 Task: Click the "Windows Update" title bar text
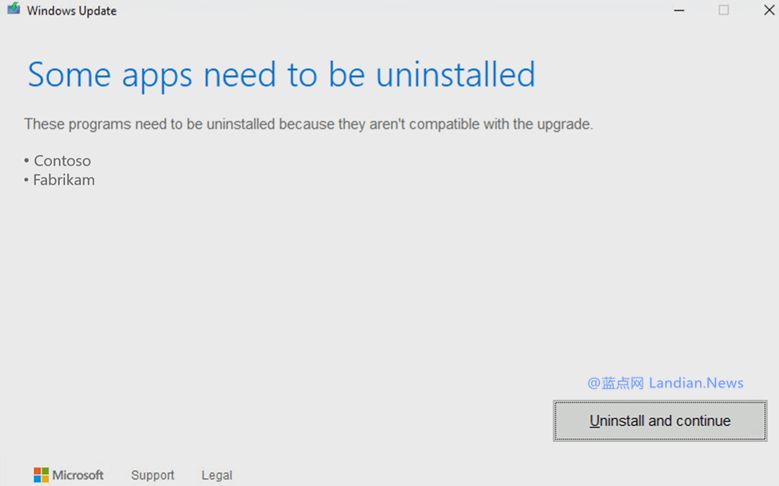(x=72, y=11)
